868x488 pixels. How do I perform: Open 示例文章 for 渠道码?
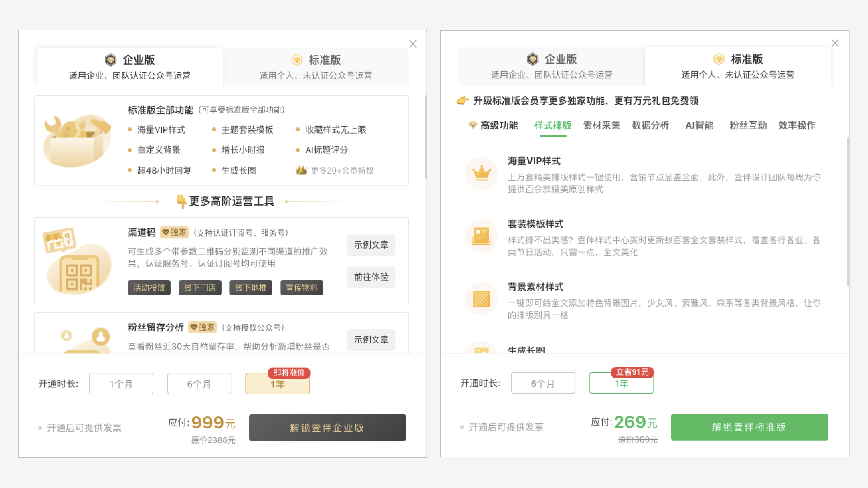[x=371, y=245]
